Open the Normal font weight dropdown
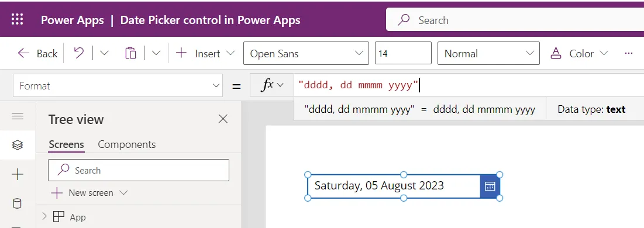The image size is (644, 228). tap(488, 53)
